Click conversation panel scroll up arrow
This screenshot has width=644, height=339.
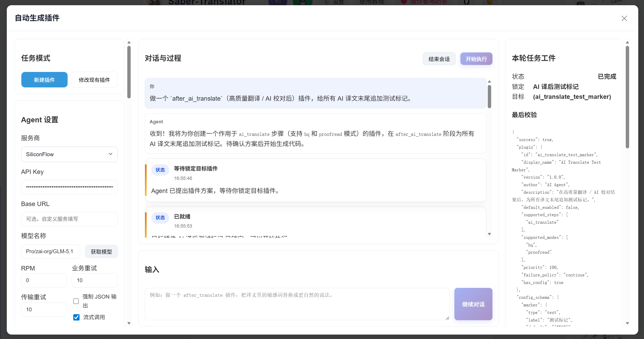489,81
